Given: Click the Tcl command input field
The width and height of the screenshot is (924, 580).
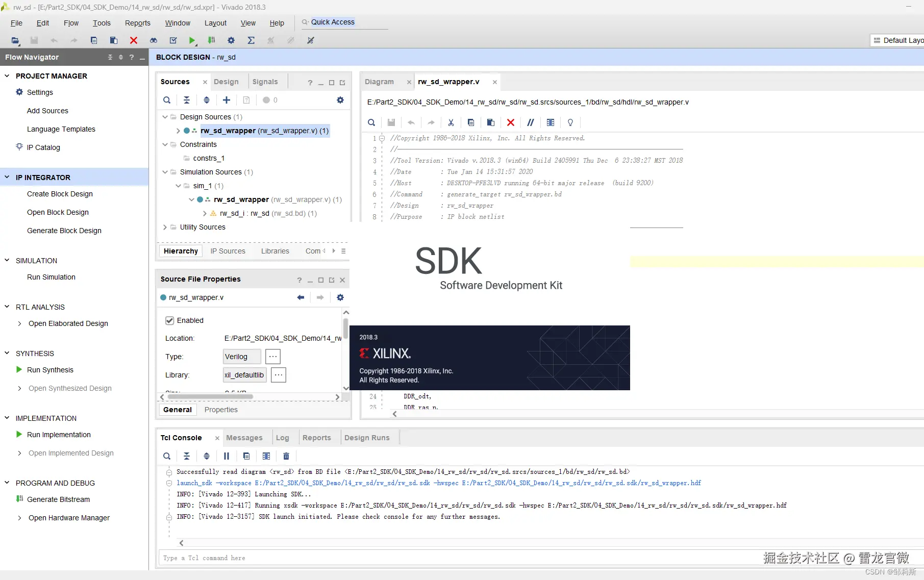Looking at the screenshot, I should 541,558.
